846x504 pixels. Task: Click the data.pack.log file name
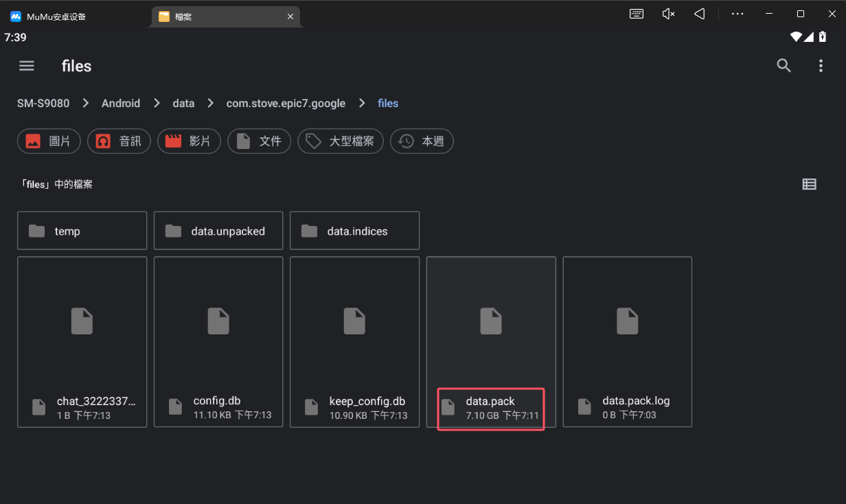click(636, 401)
